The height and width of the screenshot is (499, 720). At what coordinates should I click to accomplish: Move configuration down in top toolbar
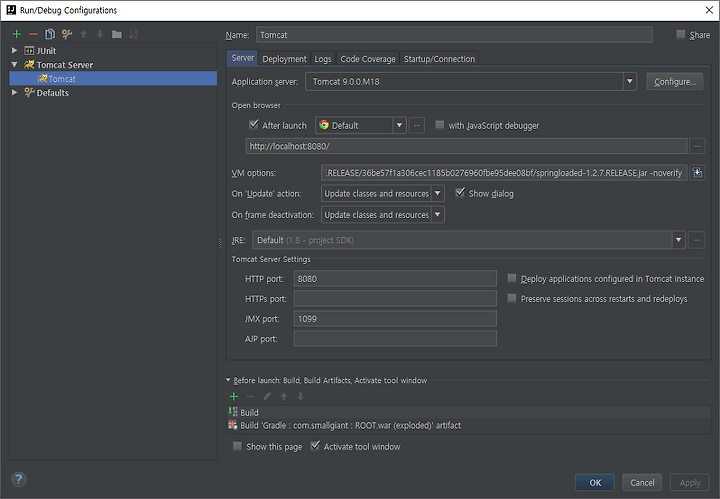coord(100,34)
